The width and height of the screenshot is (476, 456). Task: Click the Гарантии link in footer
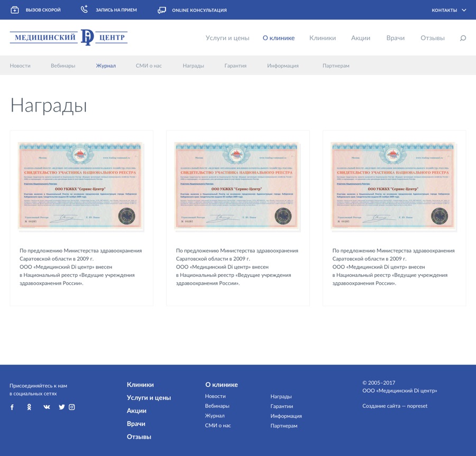click(x=281, y=406)
